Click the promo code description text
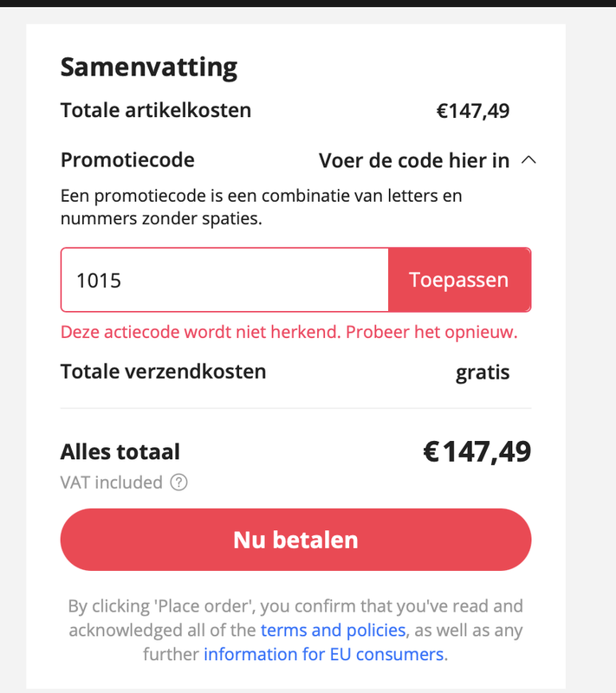616x693 pixels. [261, 207]
